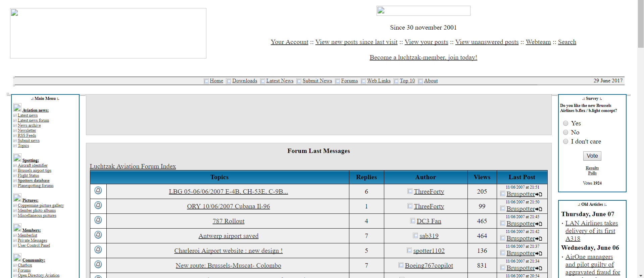
Task: Open the Luchtzak Aviation Forum Index link
Action: [133, 166]
